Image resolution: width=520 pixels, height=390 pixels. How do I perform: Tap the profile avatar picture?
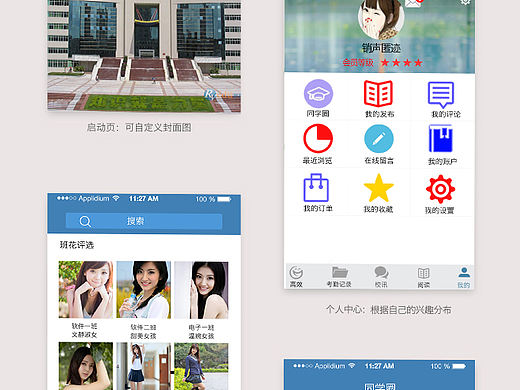[x=381, y=18]
